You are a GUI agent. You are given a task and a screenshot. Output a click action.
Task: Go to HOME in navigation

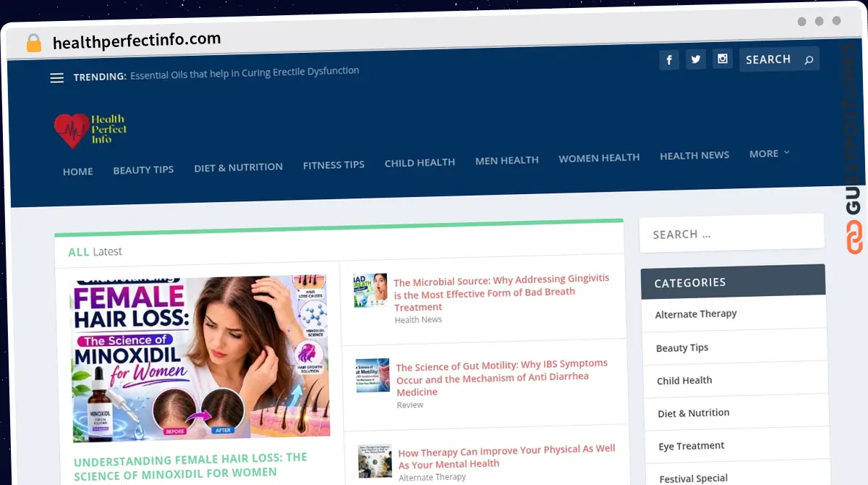click(x=78, y=172)
